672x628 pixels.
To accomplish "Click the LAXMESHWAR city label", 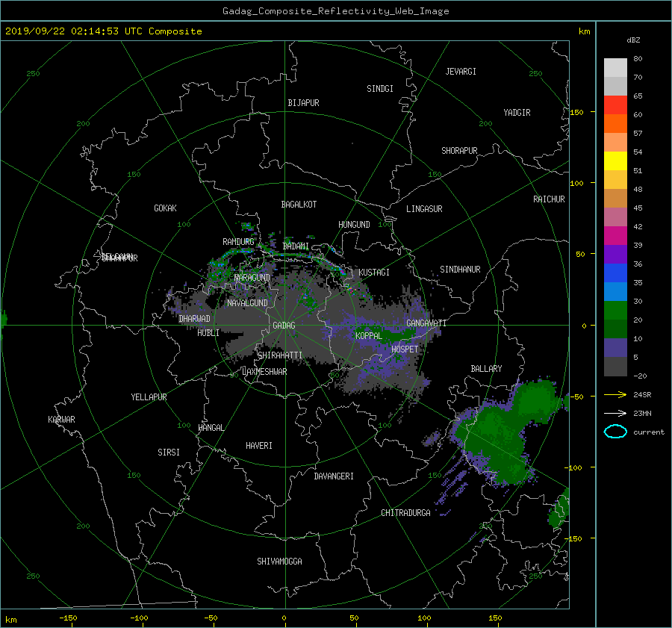I will tap(264, 372).
